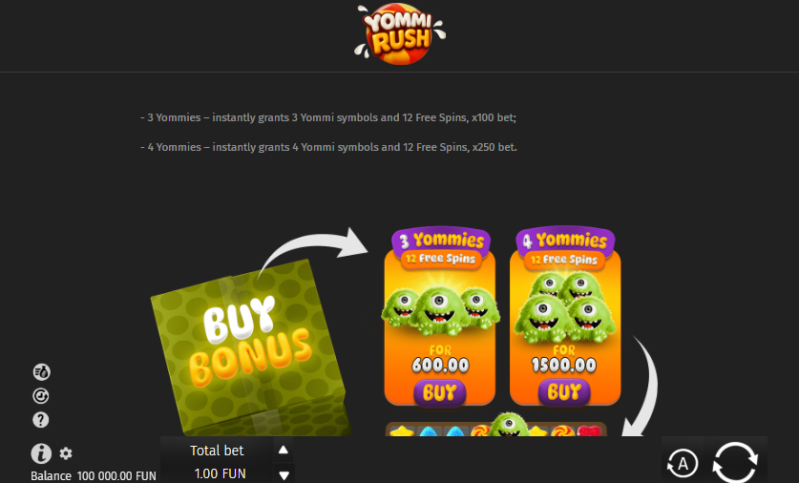Buy 4 Yommies bonus for 1500.00
Screen dimensions: 799x483
pos(564,392)
